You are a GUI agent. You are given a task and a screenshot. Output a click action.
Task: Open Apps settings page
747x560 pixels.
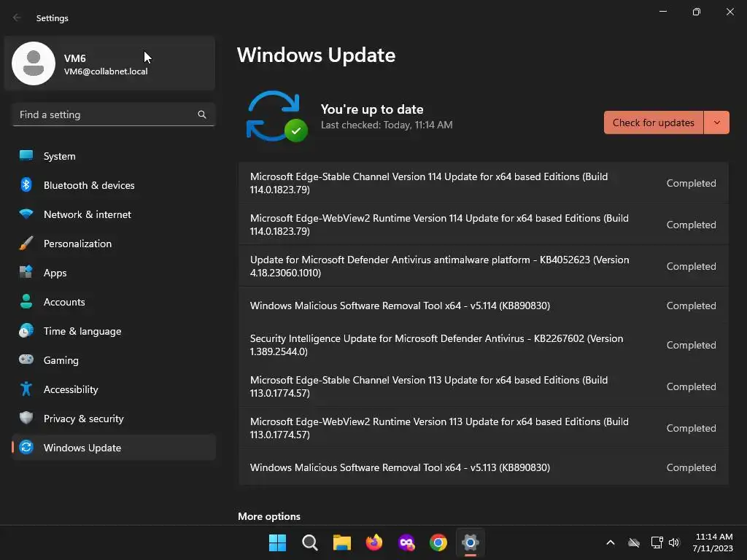coord(114,273)
